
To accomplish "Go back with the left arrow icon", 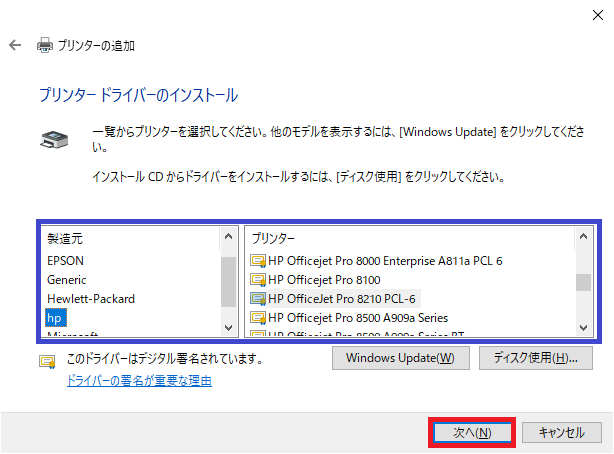I will click(15, 45).
